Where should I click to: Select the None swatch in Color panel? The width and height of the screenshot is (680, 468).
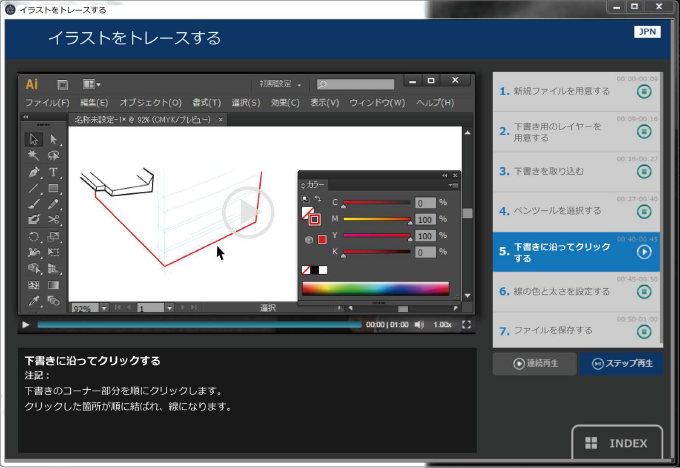pyautogui.click(x=306, y=270)
